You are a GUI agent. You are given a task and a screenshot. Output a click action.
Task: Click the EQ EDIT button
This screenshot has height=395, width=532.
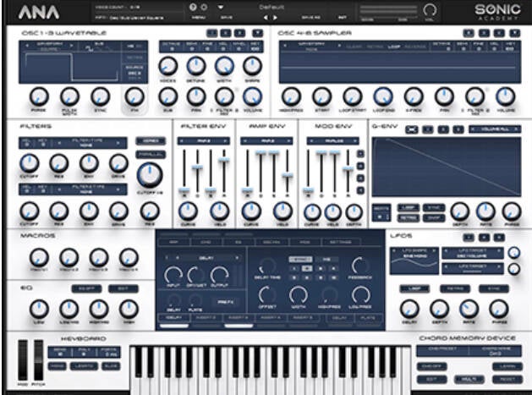click(123, 288)
